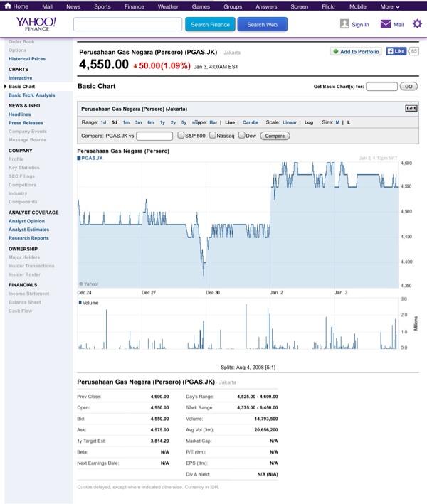This screenshot has width=427, height=504.
Task: Open Games in top navigation
Action: point(201,6)
